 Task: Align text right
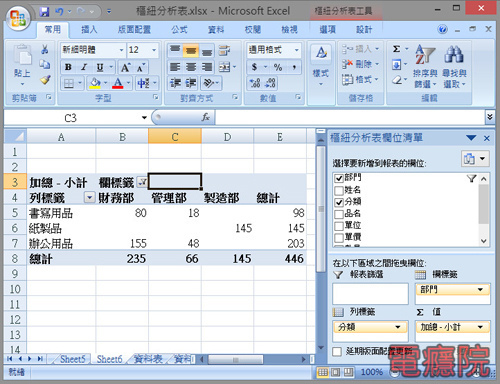click(x=207, y=67)
